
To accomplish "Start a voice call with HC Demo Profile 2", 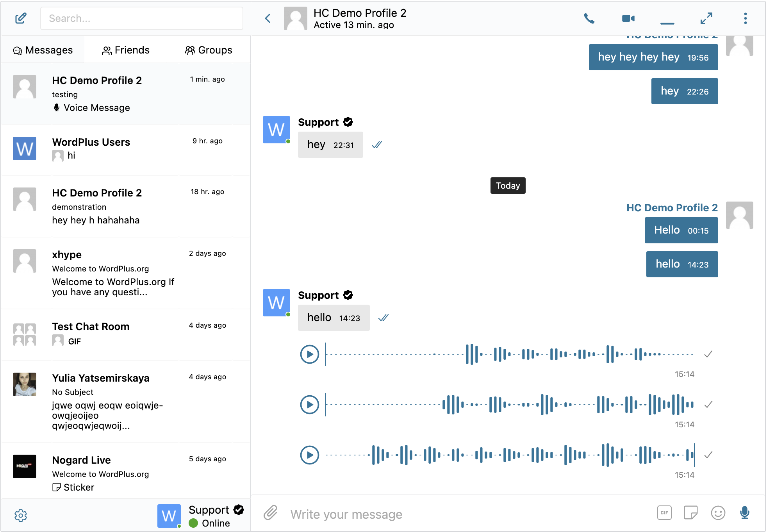I will (x=589, y=18).
